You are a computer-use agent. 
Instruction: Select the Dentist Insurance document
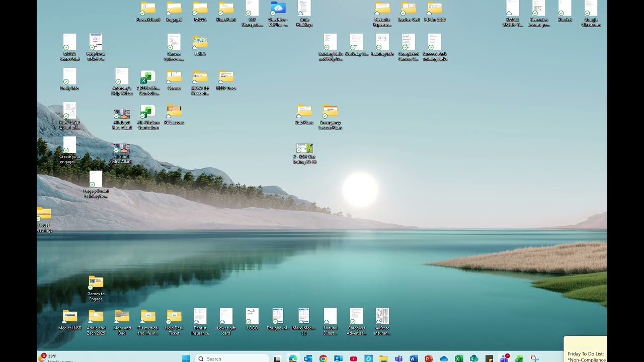[200, 321]
